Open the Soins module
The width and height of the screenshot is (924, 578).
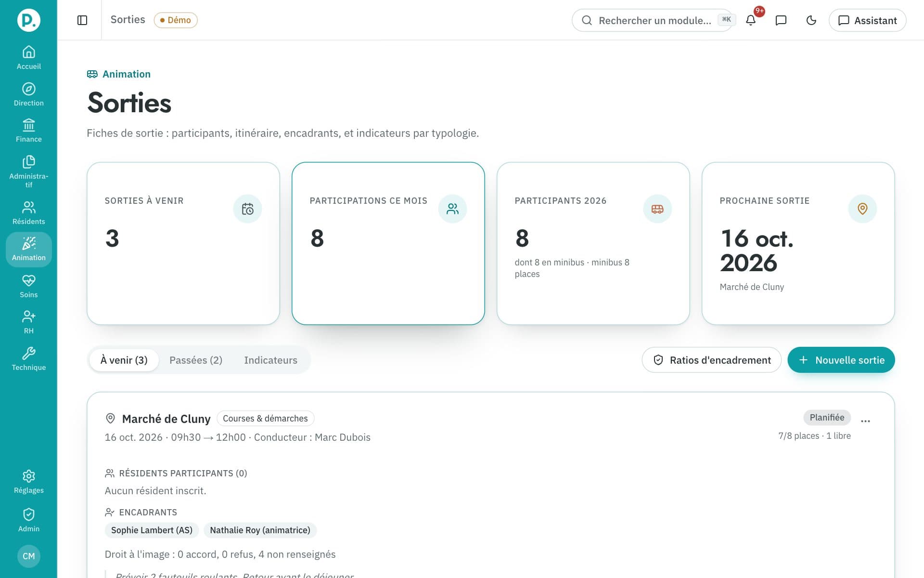click(28, 286)
